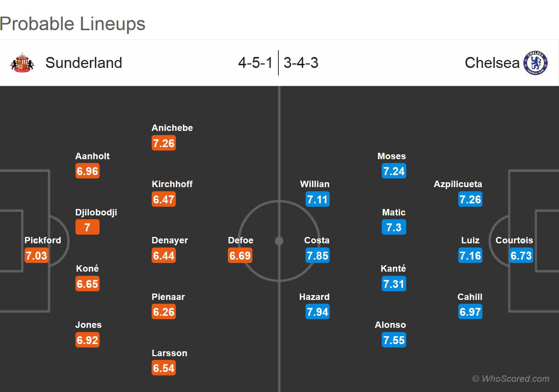Open Costa's 7.85 rating badge
This screenshot has height=392, width=559.
317,256
